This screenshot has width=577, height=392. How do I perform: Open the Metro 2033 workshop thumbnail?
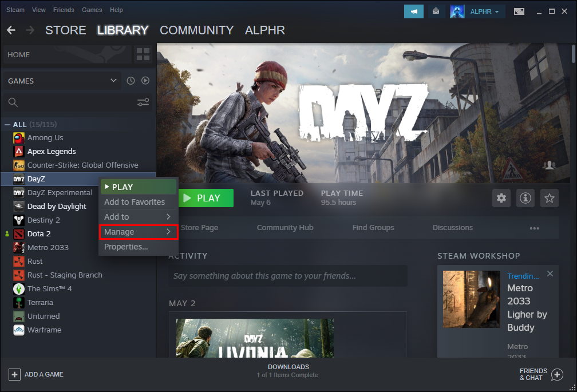[472, 299]
